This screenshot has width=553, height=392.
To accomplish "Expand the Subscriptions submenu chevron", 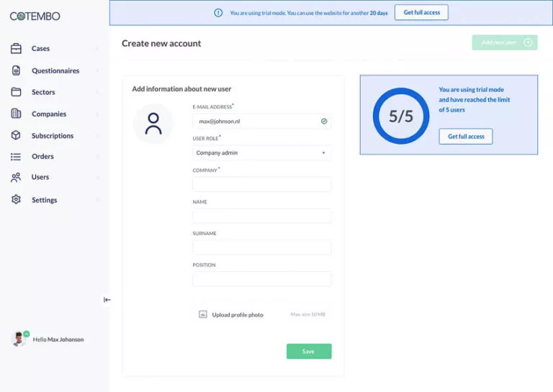I will click(x=97, y=136).
